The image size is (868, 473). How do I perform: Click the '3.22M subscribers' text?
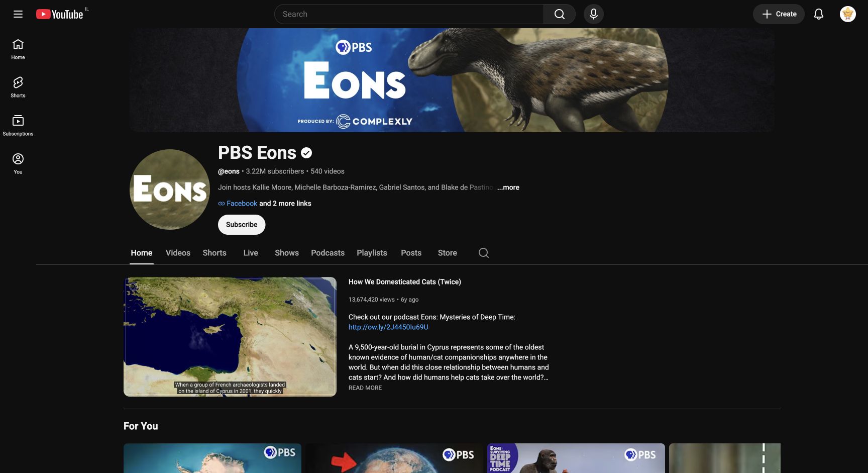tap(275, 171)
